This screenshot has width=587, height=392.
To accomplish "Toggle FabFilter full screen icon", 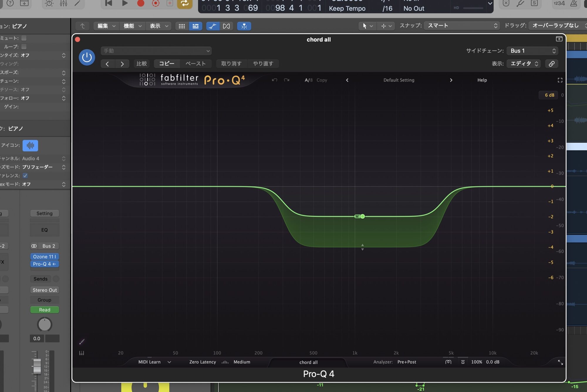I will 560,80.
